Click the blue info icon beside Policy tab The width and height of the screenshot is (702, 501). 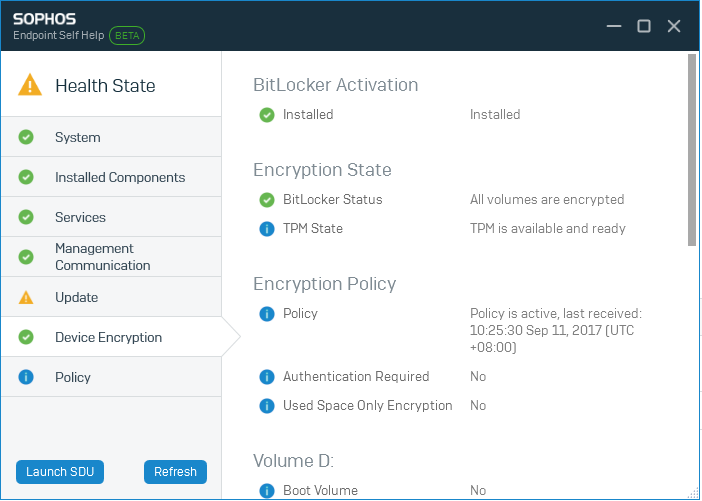click(26, 377)
